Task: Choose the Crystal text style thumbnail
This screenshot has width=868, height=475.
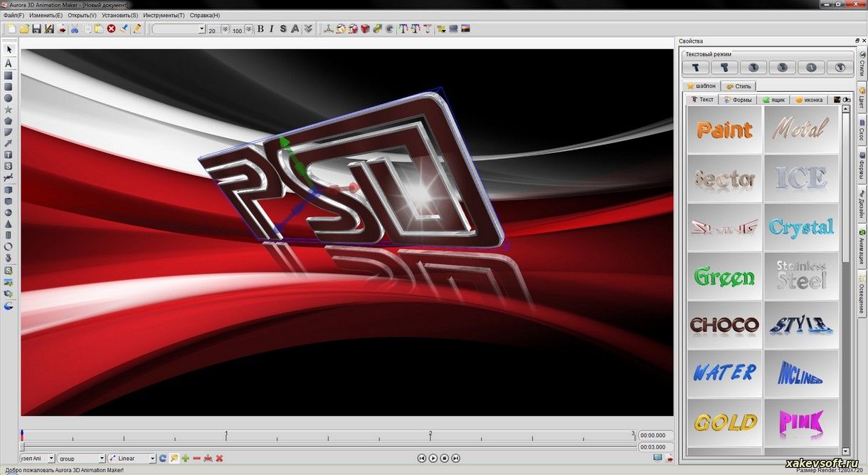Action: 801,227
